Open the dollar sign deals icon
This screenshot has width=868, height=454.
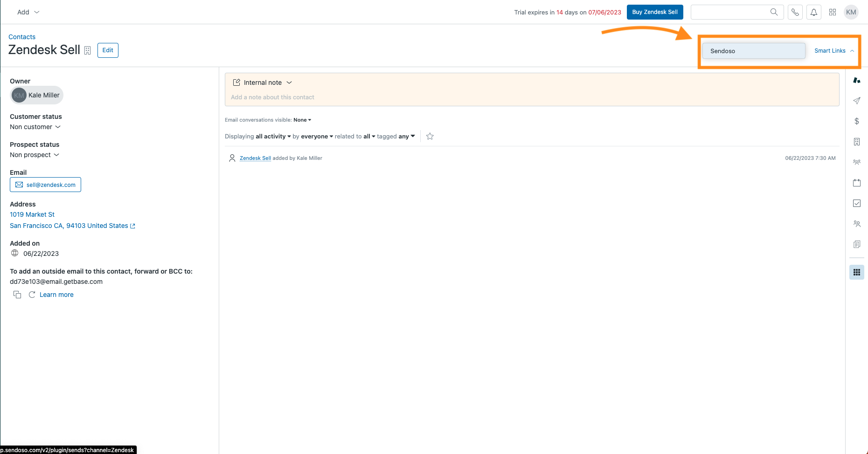pyautogui.click(x=856, y=121)
